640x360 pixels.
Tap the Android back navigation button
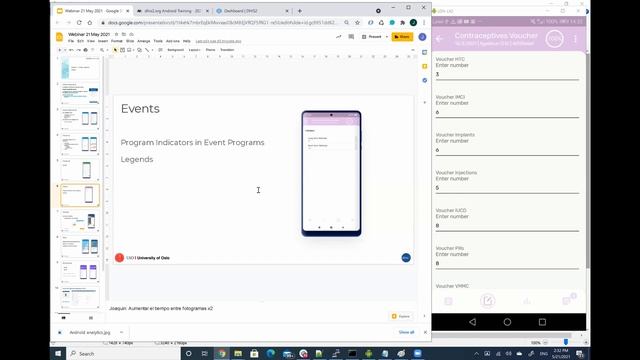coord(473,322)
